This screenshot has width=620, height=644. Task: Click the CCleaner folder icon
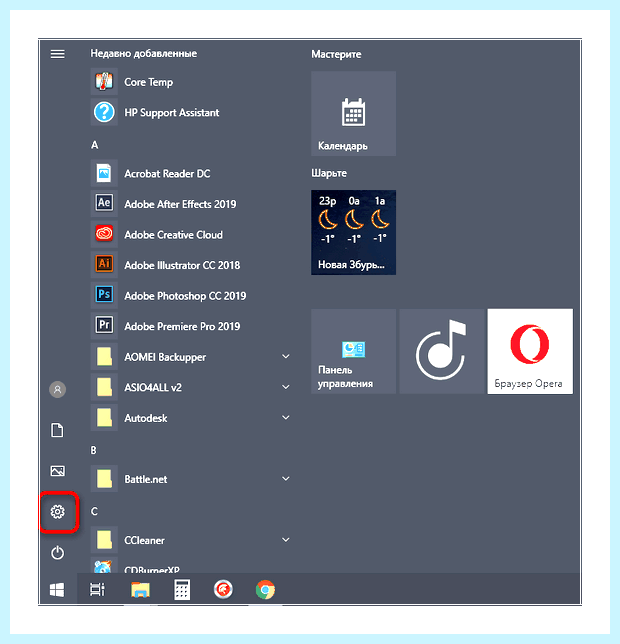(x=104, y=540)
